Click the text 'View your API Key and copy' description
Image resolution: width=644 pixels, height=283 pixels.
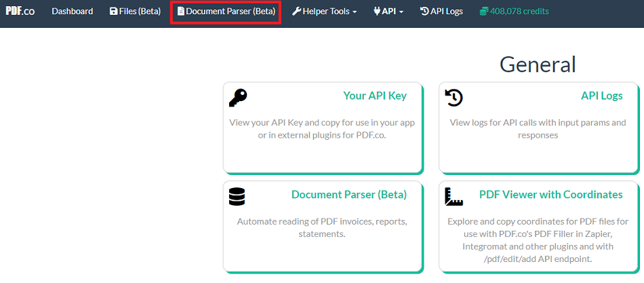(x=322, y=129)
